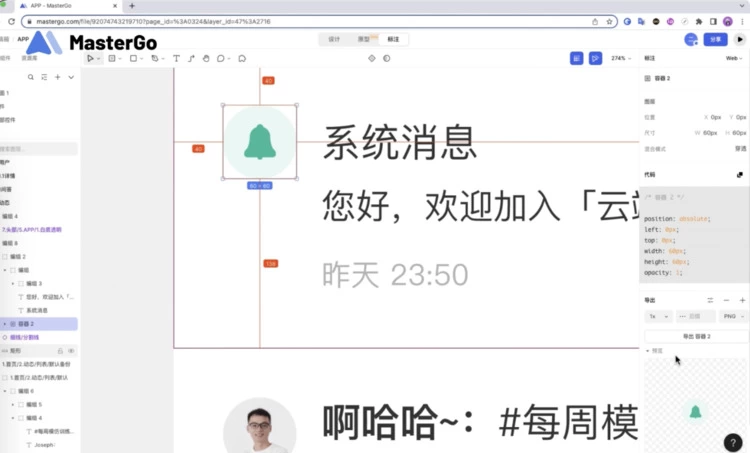
Task: Select the Text tool in toolbar
Action: click(177, 59)
